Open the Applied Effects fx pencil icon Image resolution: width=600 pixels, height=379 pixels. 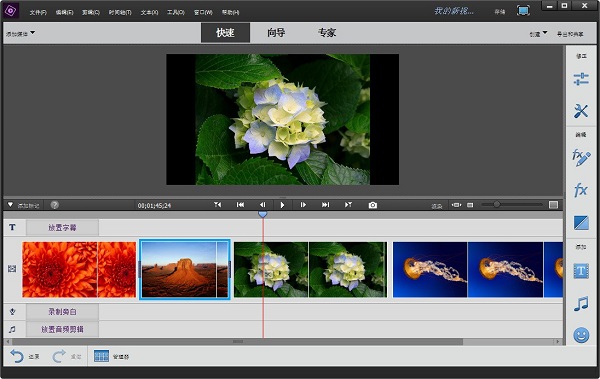(581, 157)
